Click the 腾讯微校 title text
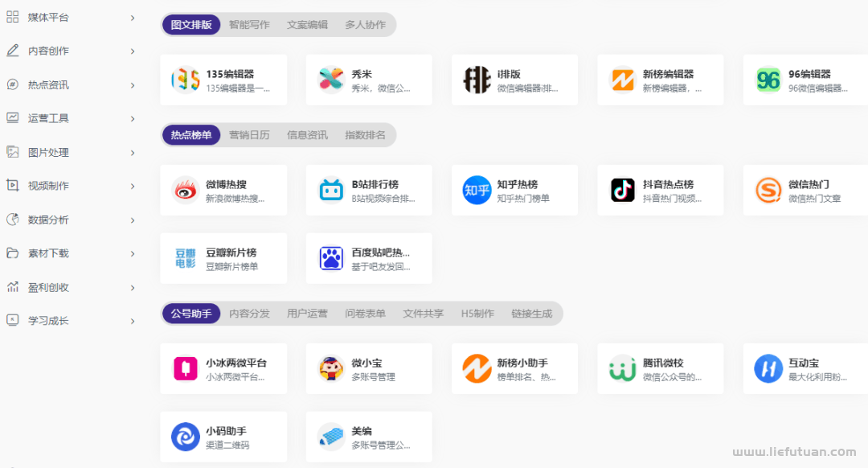 tap(662, 362)
